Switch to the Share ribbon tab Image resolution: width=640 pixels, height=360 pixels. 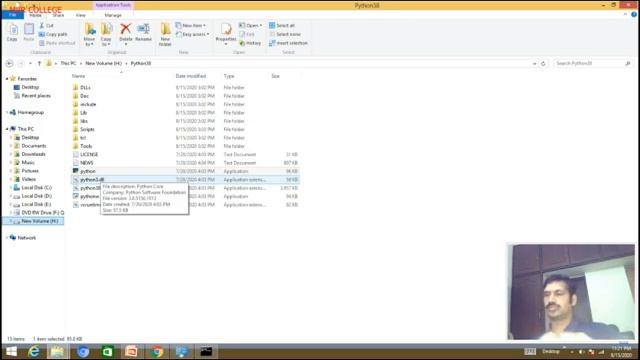tap(58, 15)
